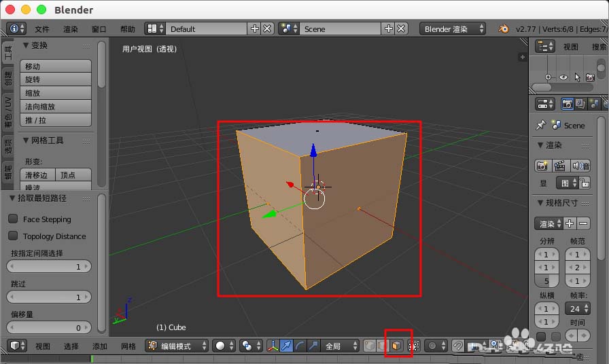Switch to face select mode icon
This screenshot has height=364, width=609.
(396, 346)
